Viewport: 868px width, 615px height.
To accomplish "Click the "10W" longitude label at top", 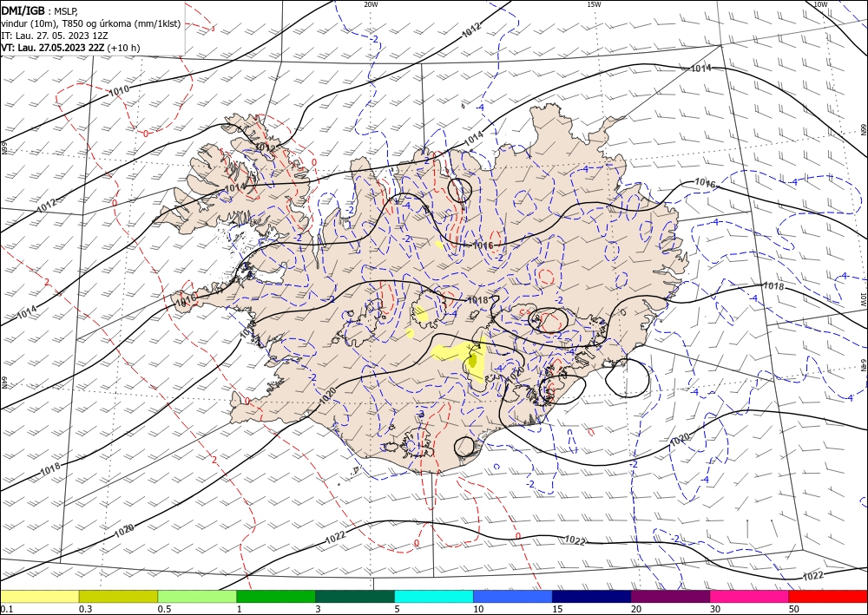I will [x=820, y=4].
